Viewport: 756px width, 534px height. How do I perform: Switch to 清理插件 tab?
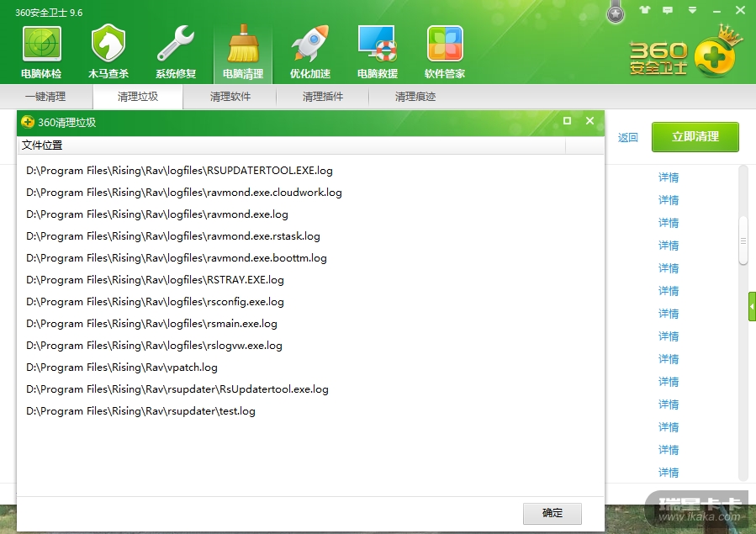click(x=323, y=97)
